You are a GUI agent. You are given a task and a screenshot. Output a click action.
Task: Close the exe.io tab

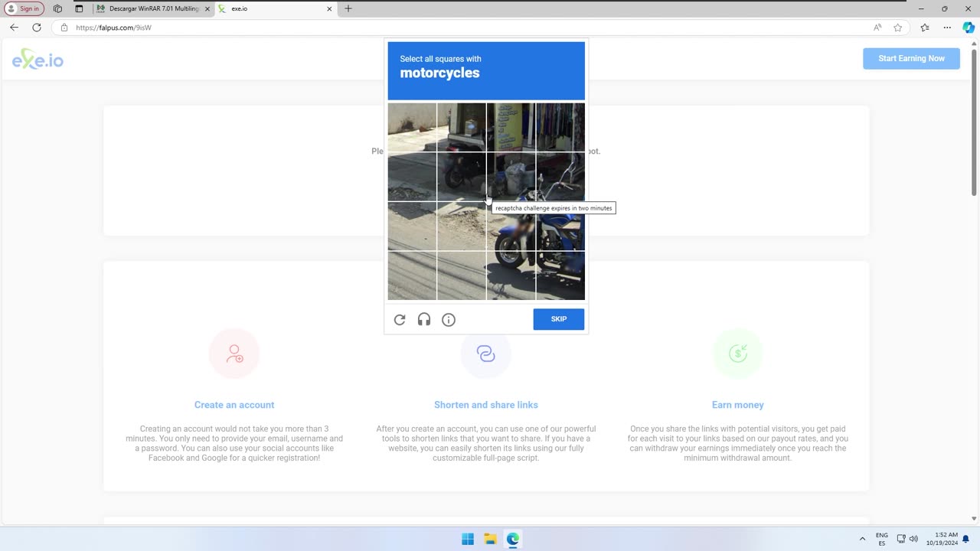(330, 8)
